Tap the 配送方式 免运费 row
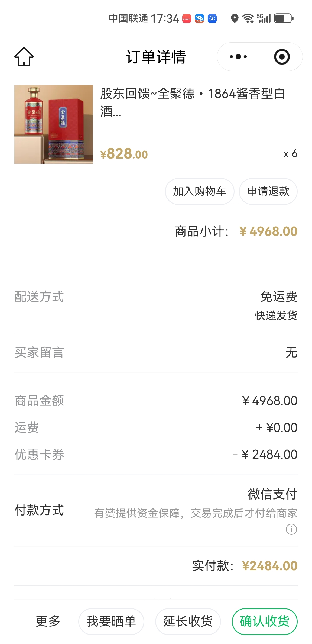 [156, 305]
